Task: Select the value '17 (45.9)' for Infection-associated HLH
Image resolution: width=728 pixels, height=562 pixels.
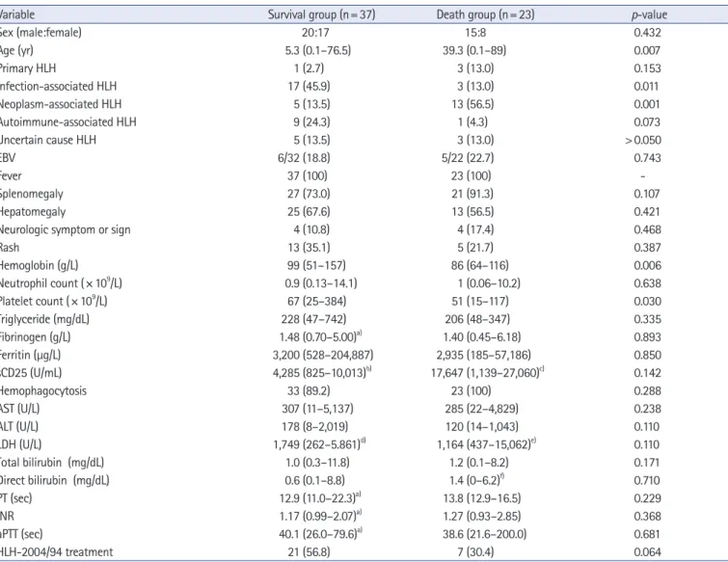Action: coord(309,87)
